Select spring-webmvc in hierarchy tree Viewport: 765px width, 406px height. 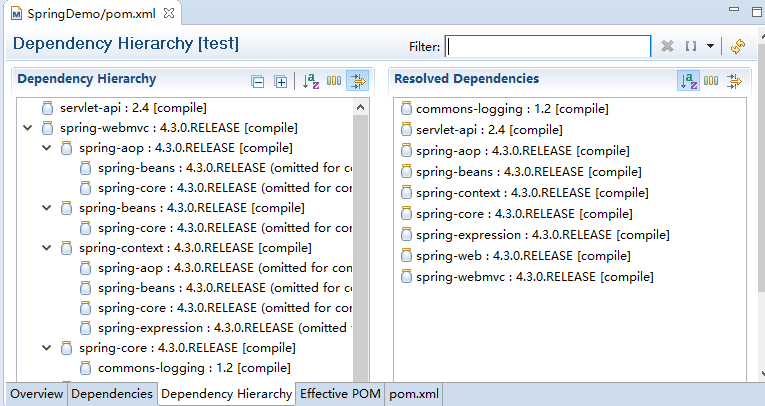[x=179, y=128]
